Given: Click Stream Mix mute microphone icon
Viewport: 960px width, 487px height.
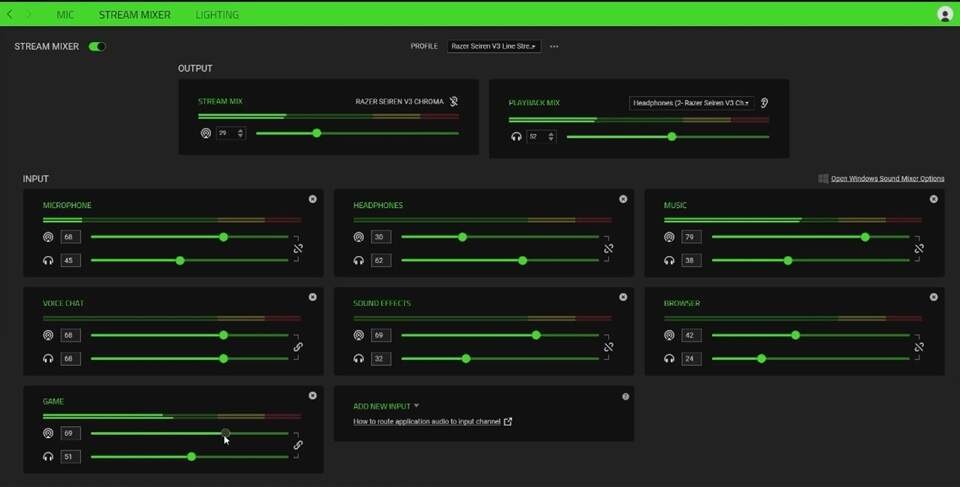Looking at the screenshot, I should 454,102.
